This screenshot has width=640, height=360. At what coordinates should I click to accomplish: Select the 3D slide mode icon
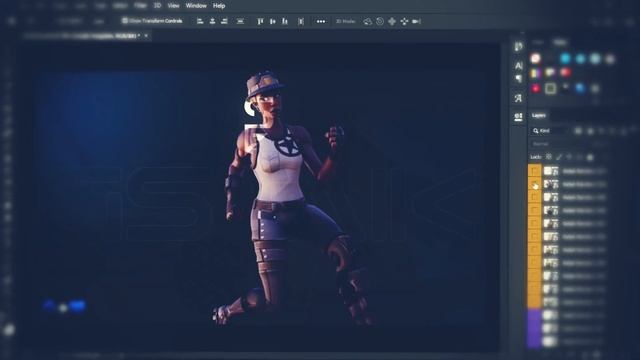point(404,21)
